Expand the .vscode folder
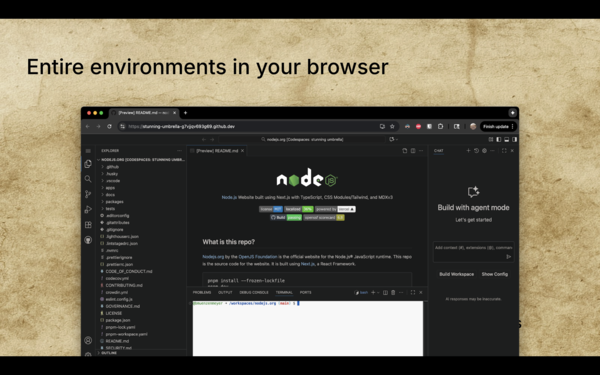Screen dimensions: 600x375 113,181
